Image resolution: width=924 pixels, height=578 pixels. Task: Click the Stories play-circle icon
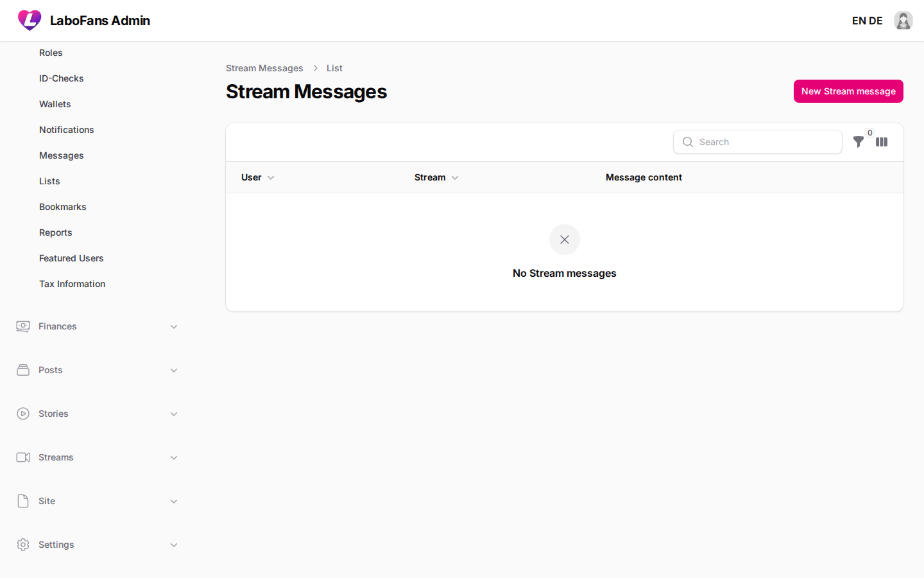pyautogui.click(x=23, y=414)
